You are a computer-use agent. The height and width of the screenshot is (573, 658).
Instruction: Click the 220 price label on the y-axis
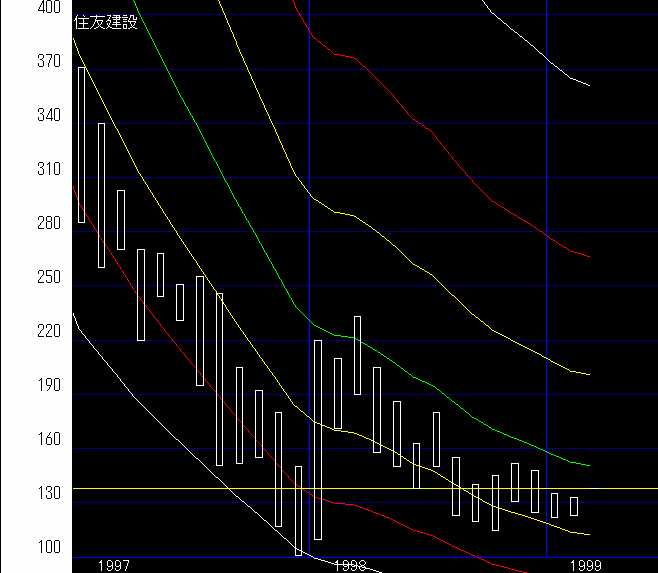tap(21, 331)
